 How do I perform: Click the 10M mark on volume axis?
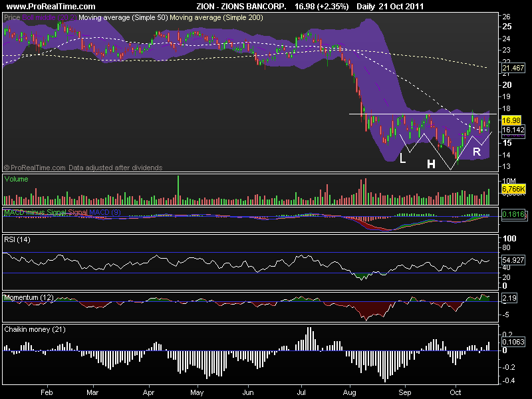point(509,181)
